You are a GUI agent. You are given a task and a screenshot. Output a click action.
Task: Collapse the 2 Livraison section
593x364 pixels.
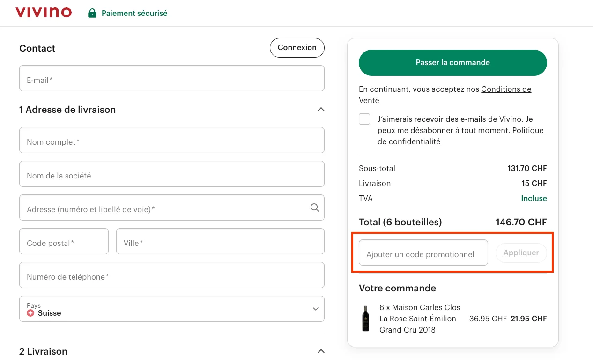click(321, 351)
